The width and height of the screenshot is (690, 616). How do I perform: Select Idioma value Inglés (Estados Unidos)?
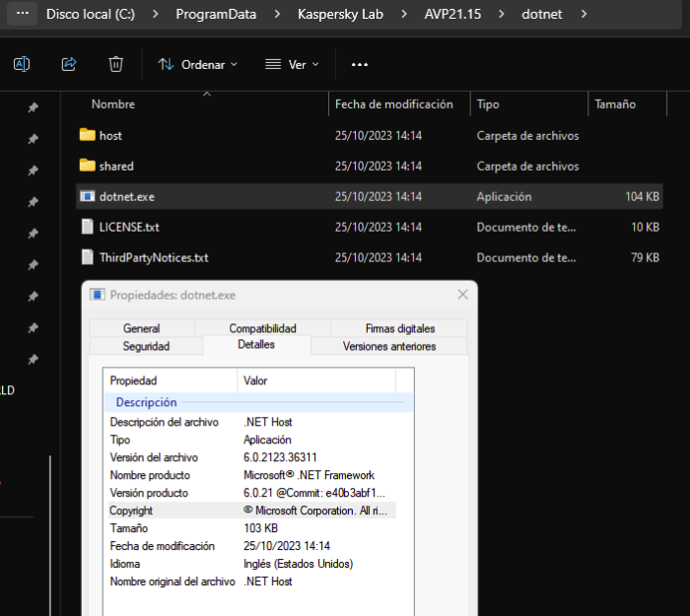[x=299, y=564]
